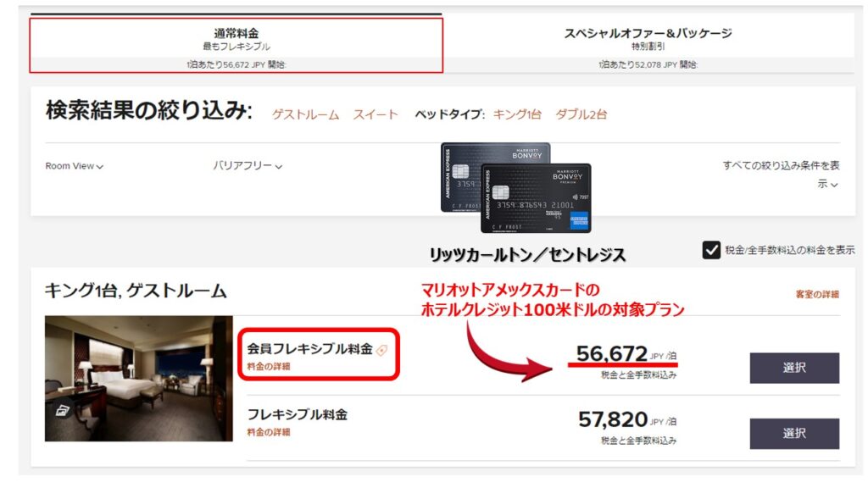Click the Room View chevron arrow
The height and width of the screenshot is (488, 868).
pyautogui.click(x=100, y=167)
